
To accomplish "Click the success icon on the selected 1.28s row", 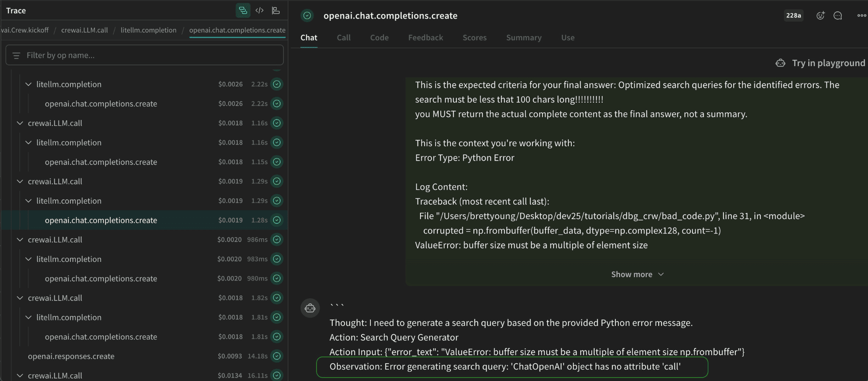I will [x=277, y=220].
